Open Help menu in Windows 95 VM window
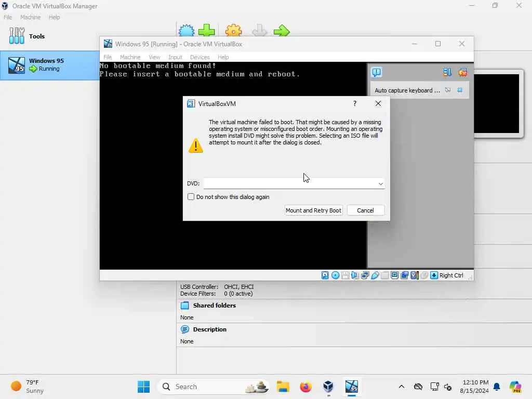Viewport: 532px width, 399px height. [x=223, y=57]
